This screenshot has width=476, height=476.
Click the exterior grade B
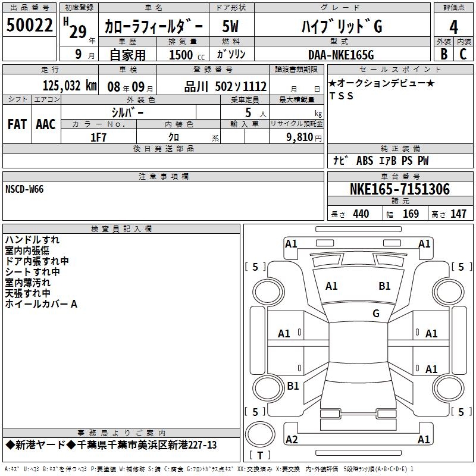(x=444, y=54)
